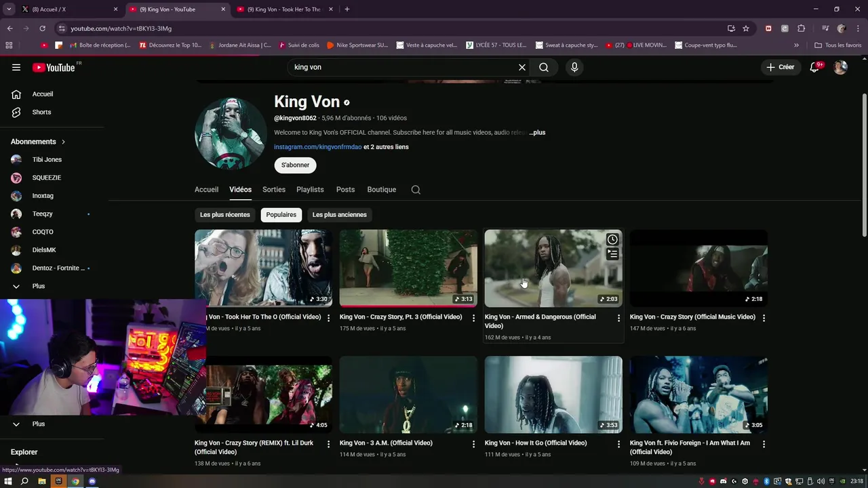This screenshot has height=488, width=868.
Task: Open the YouTube hamburger guide menu
Action: click(x=16, y=67)
